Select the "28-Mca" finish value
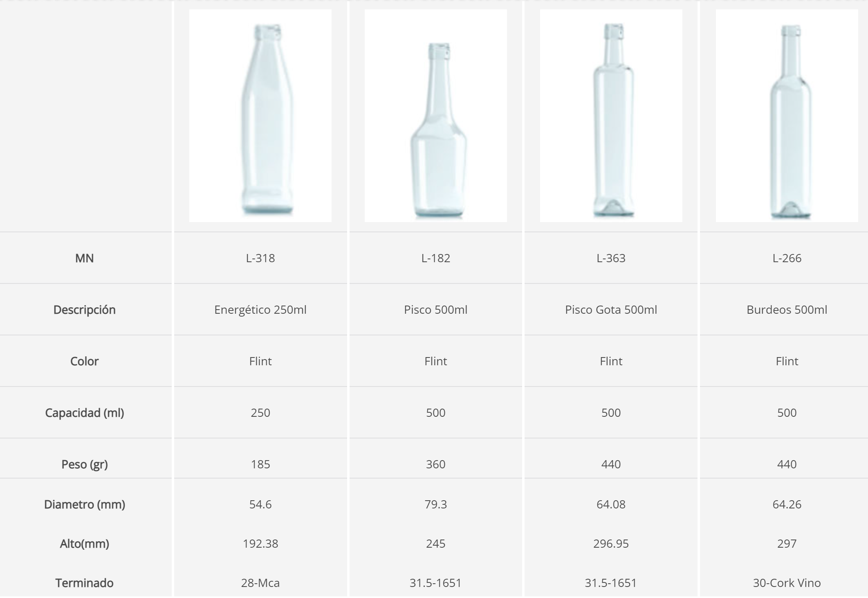 [260, 583]
